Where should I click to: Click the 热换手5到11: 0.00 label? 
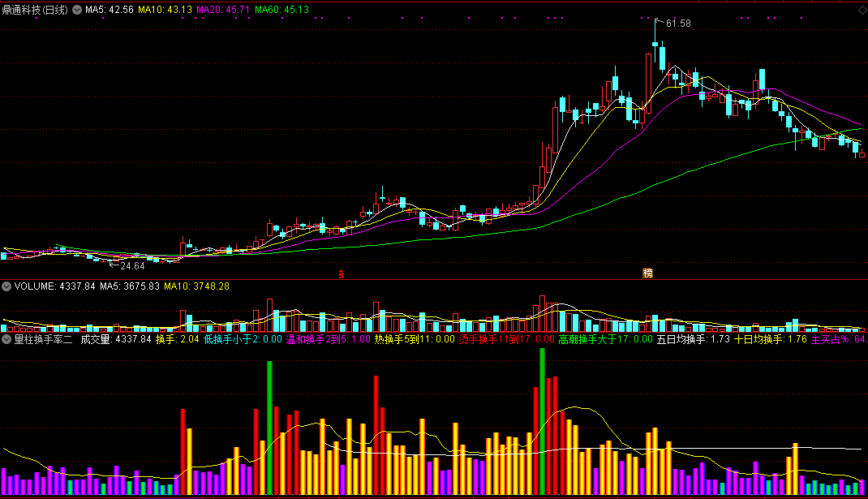coord(415,339)
